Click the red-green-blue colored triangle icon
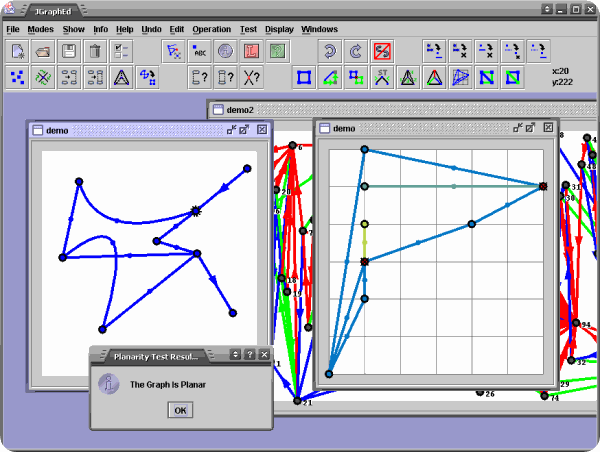 click(434, 77)
